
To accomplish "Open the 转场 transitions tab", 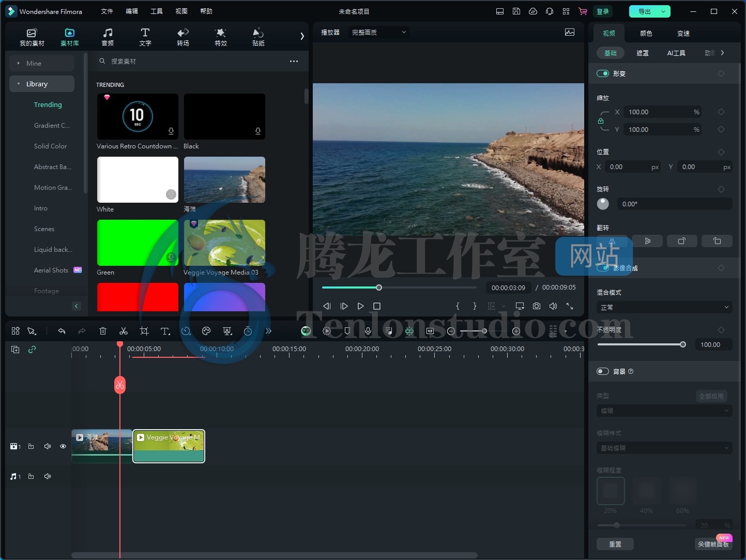I will pos(183,37).
